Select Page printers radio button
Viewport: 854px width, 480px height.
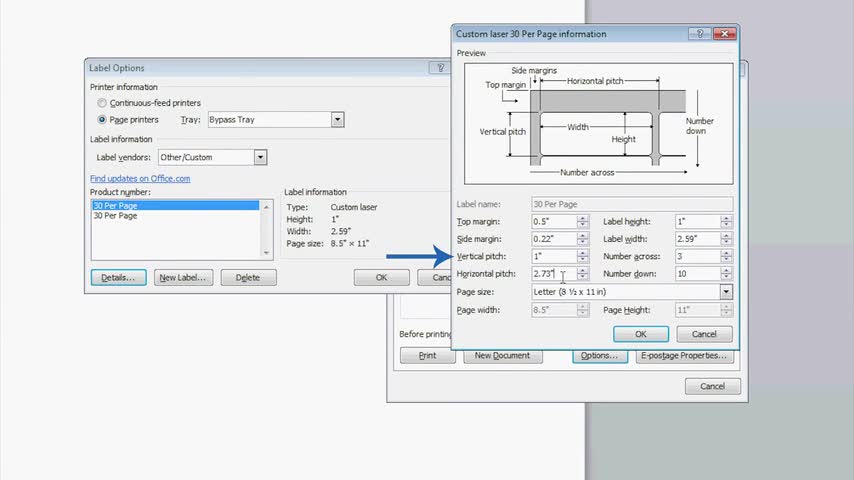102,120
